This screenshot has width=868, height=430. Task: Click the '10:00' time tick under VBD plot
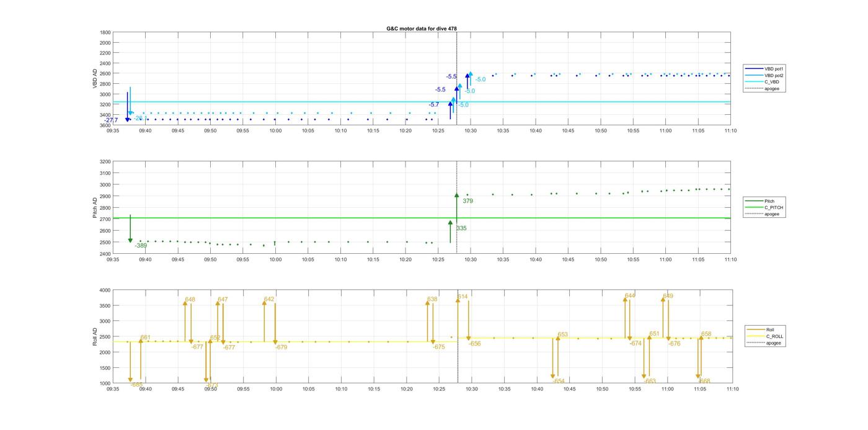[275, 131]
